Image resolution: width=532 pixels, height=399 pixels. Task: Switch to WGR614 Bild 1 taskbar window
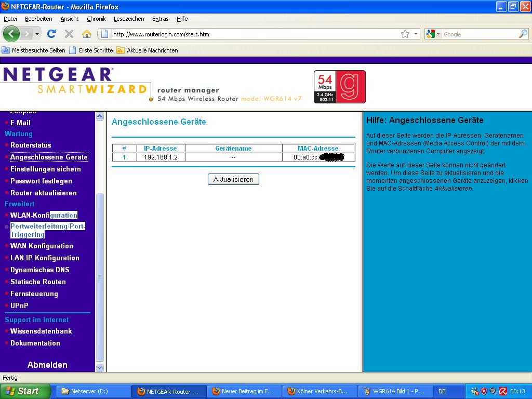(x=395, y=391)
